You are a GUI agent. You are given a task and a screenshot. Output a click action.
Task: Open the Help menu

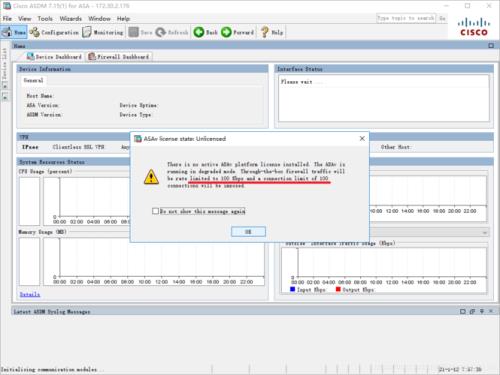(123, 19)
